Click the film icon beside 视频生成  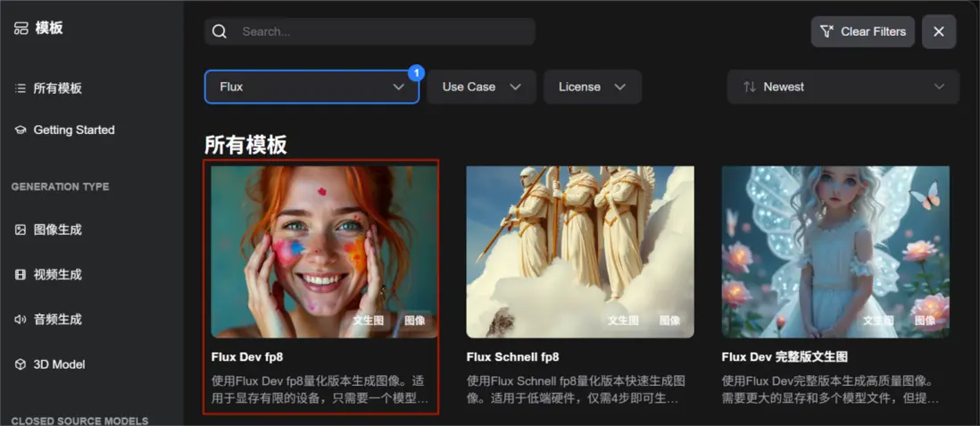[x=21, y=274]
